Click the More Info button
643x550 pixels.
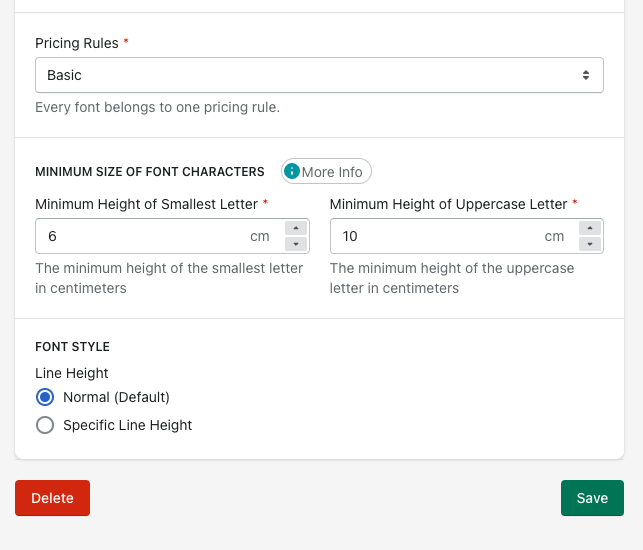326,172
